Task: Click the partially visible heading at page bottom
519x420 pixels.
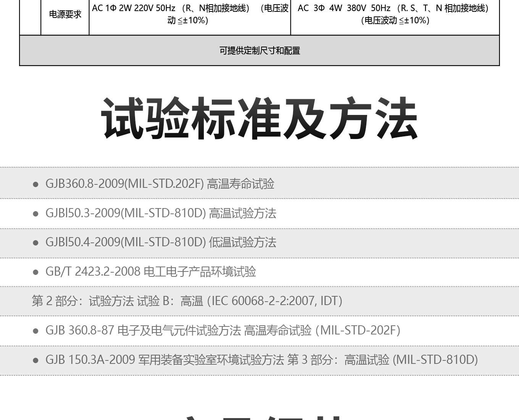Action: [259, 416]
